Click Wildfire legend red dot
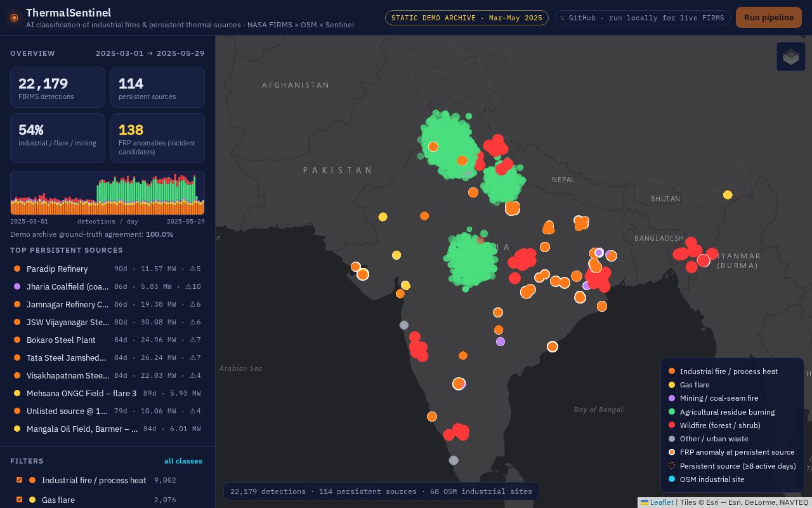The image size is (812, 508). coord(672,425)
